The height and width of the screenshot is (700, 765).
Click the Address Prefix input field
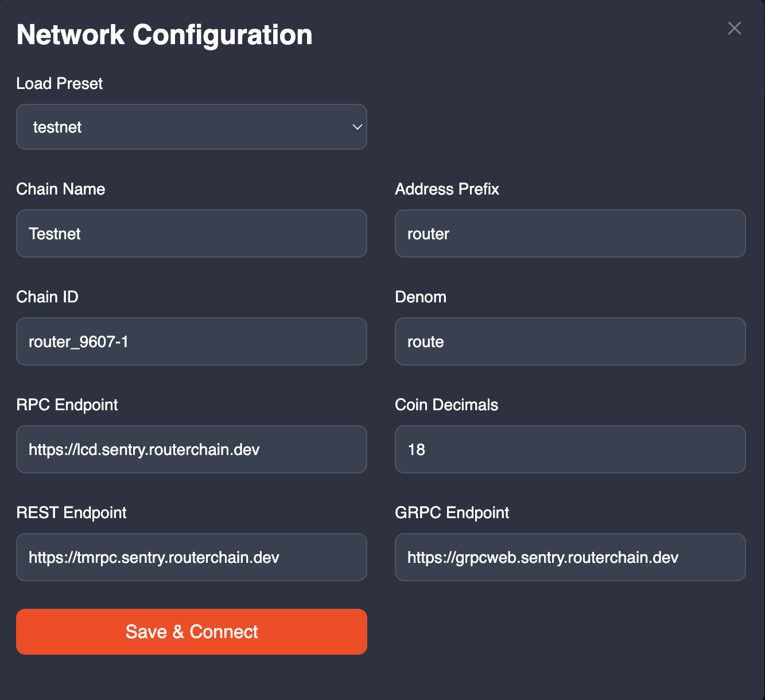(x=570, y=234)
